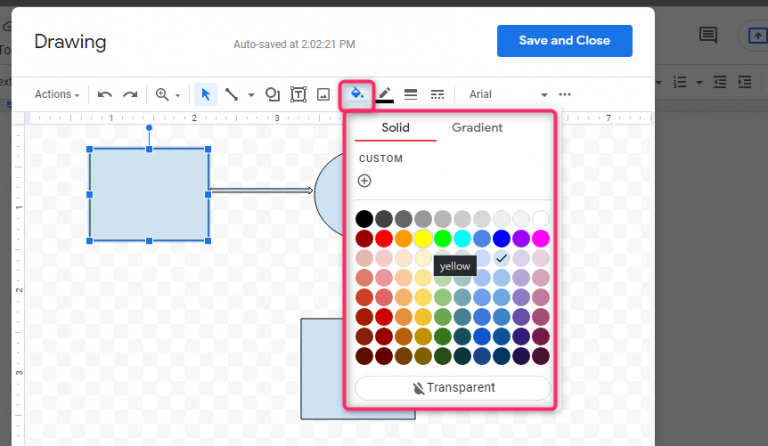Activate the Select arrow cursor tool
The height and width of the screenshot is (446, 768).
pos(206,94)
